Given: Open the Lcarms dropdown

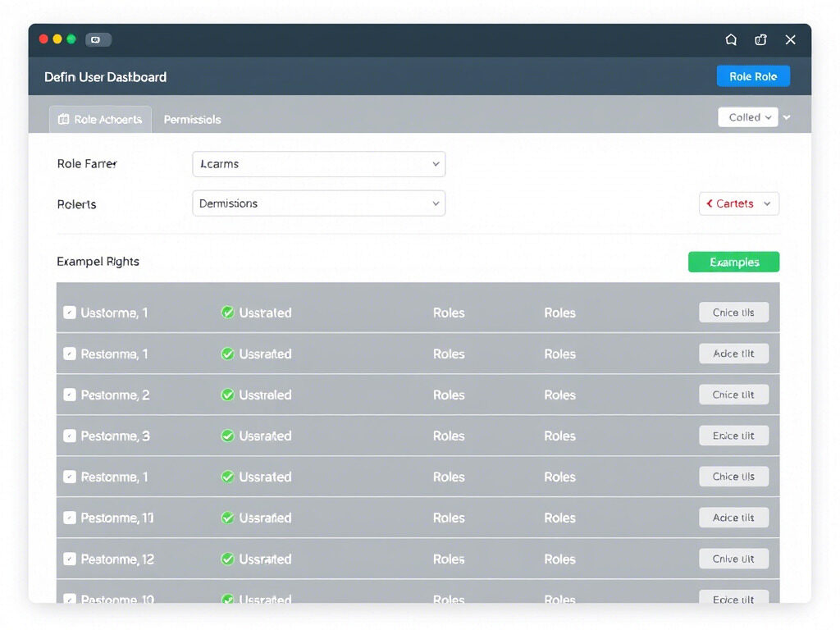Looking at the screenshot, I should pyautogui.click(x=318, y=164).
